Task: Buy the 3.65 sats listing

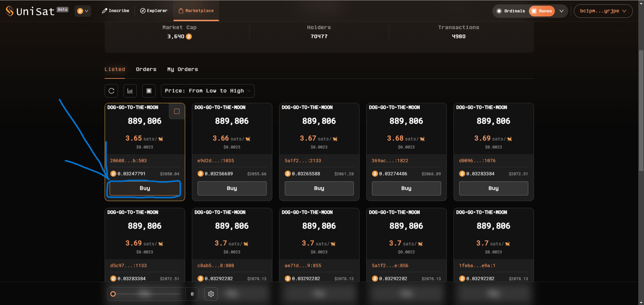Action: pyautogui.click(x=145, y=188)
